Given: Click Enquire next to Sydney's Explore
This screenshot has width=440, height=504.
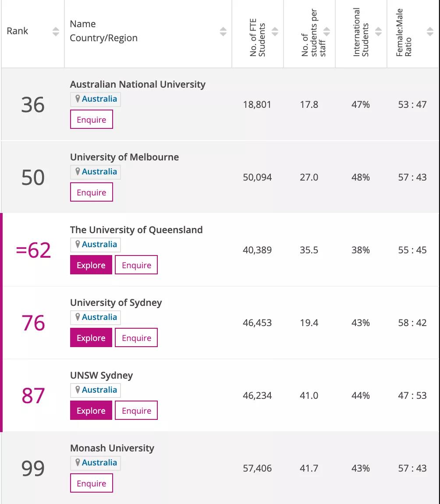Looking at the screenshot, I should [136, 338].
